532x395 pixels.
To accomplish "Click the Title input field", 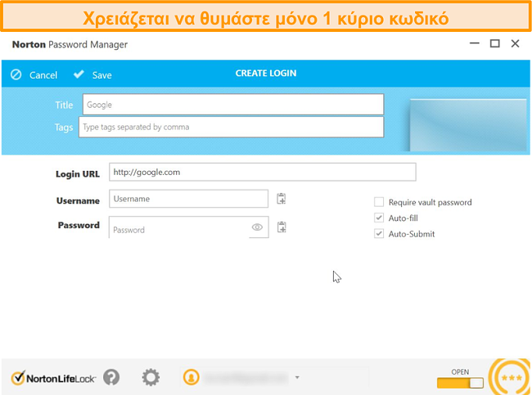I will (x=232, y=105).
